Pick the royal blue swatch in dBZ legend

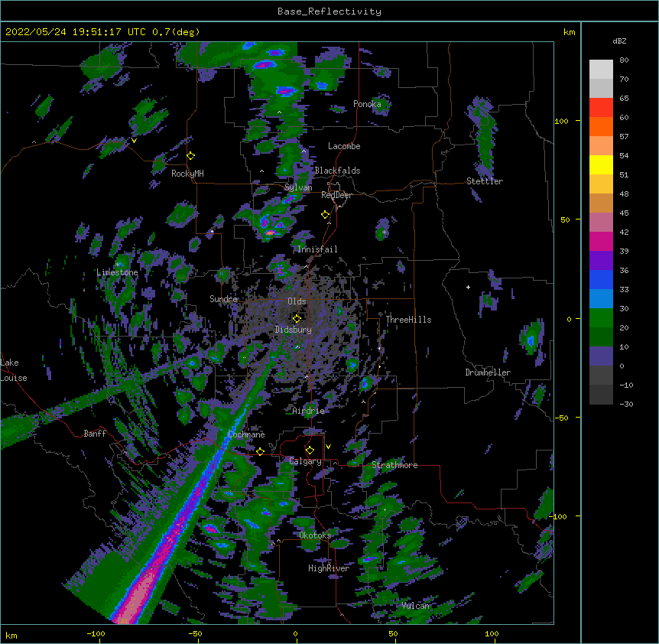point(601,279)
